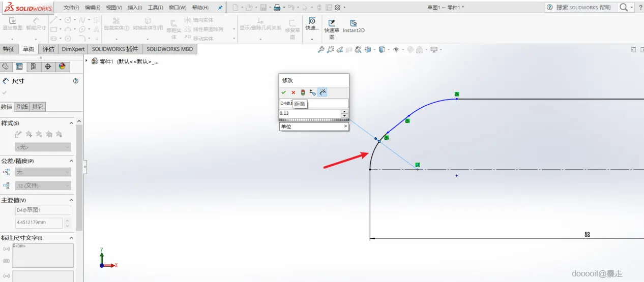644x282 pixels.
Task: Cancel the modify dialog with red X
Action: [x=293, y=92]
